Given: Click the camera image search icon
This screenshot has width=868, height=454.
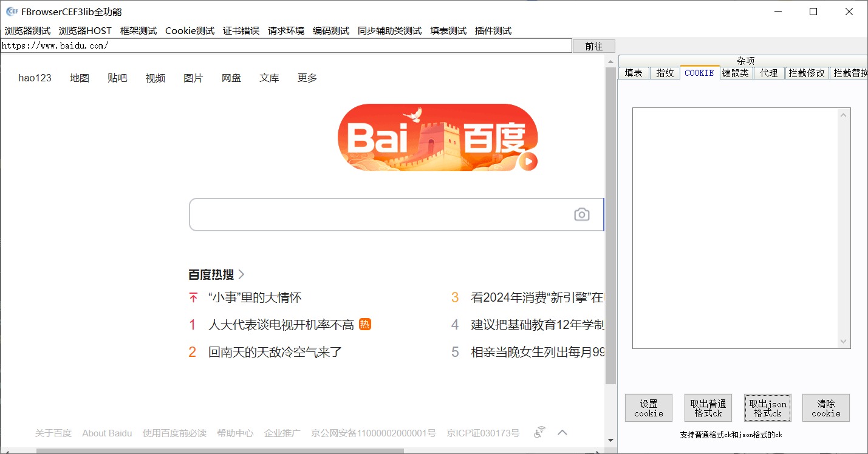Looking at the screenshot, I should coord(582,214).
